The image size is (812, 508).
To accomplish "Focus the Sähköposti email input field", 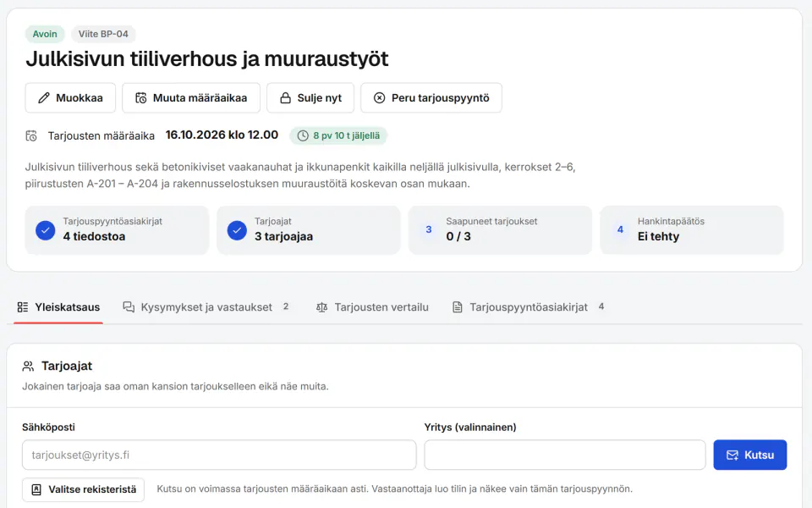I will click(x=219, y=456).
